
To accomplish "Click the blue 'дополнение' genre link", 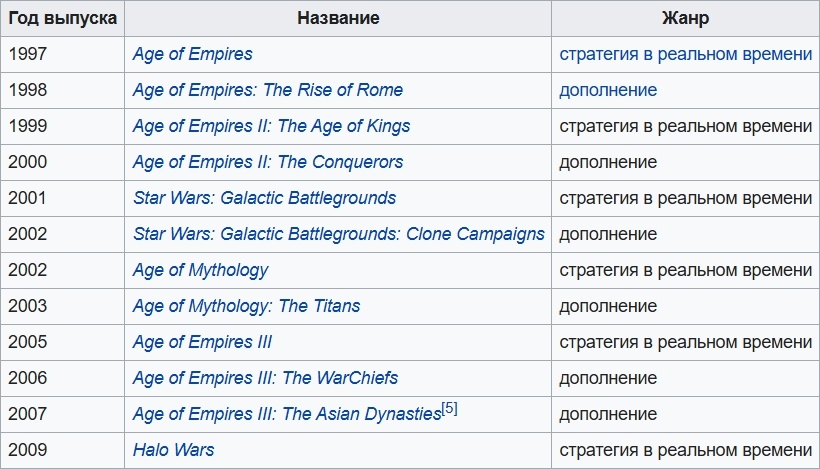I will (608, 90).
